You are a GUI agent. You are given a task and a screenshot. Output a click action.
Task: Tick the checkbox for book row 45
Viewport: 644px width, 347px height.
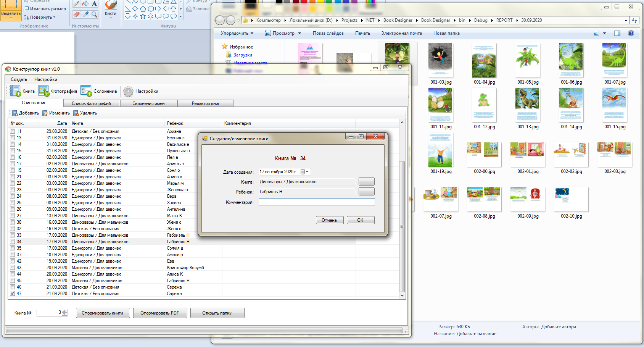point(13,281)
